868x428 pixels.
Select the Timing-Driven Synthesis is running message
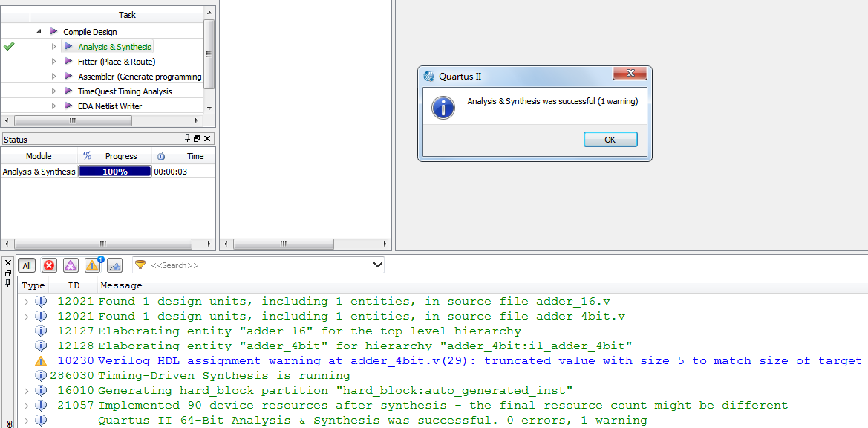coord(224,376)
